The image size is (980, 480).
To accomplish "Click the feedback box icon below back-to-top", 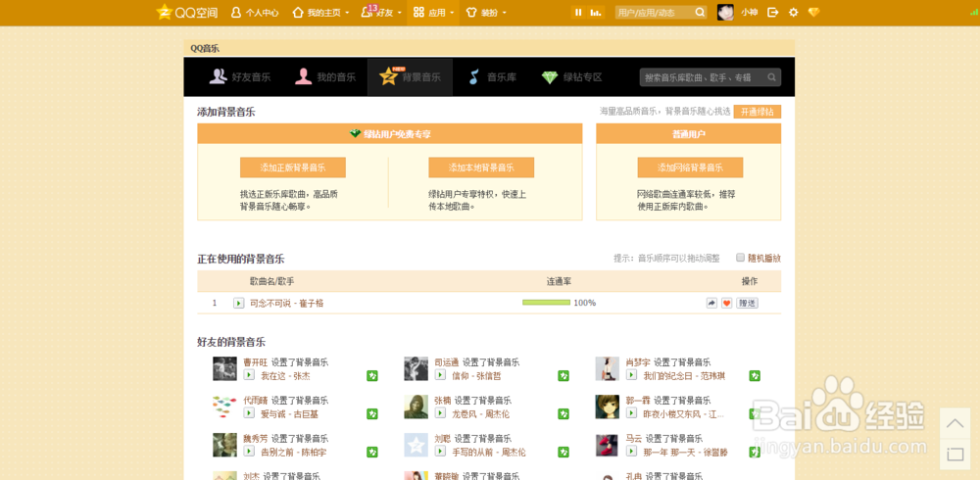I will (955, 454).
